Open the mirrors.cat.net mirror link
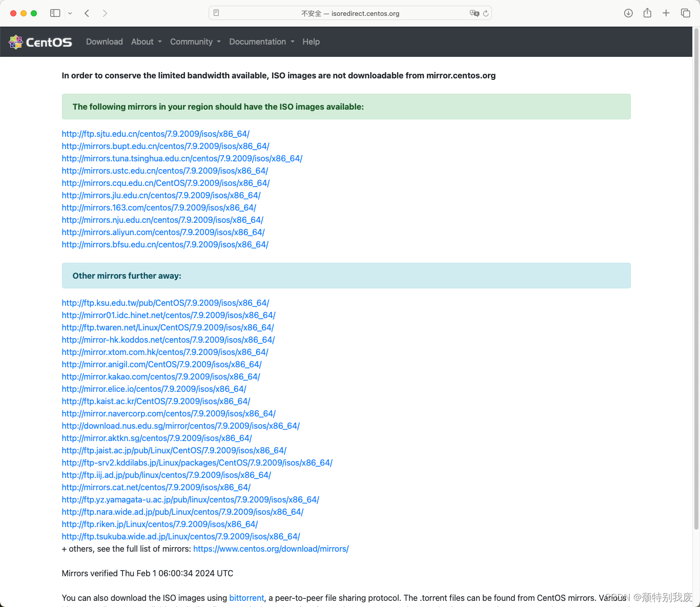The image size is (700, 607). [156, 487]
